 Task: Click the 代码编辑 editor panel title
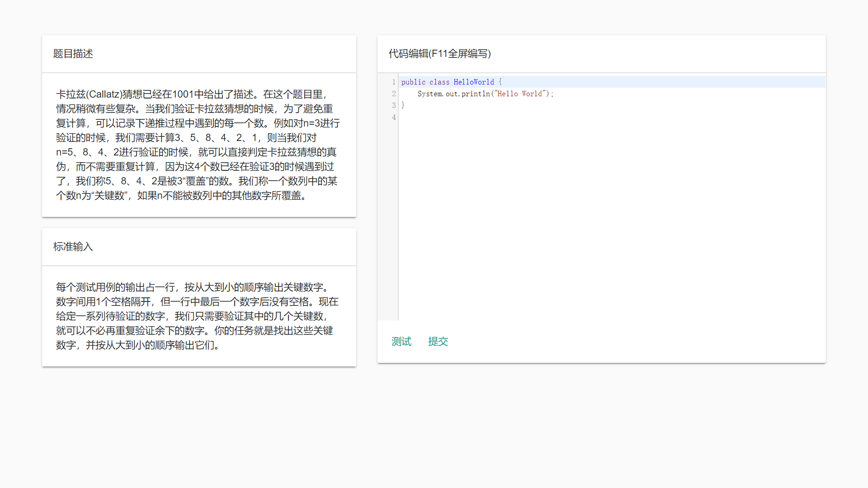439,54
